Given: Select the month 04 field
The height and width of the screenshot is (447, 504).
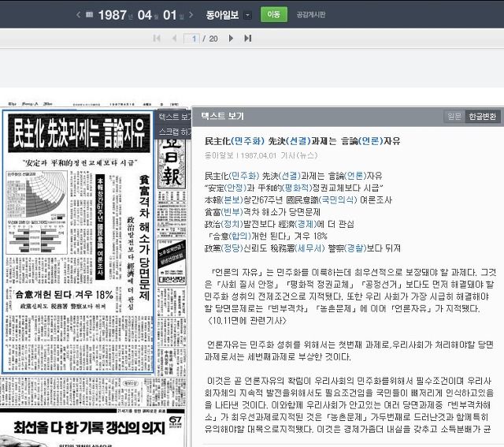Looking at the screenshot, I should (144, 15).
